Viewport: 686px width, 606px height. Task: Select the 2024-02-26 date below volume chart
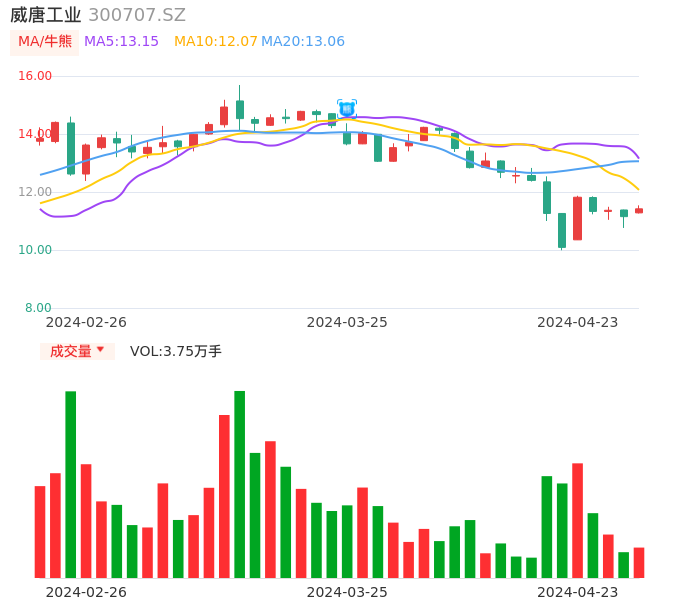[x=86, y=592]
